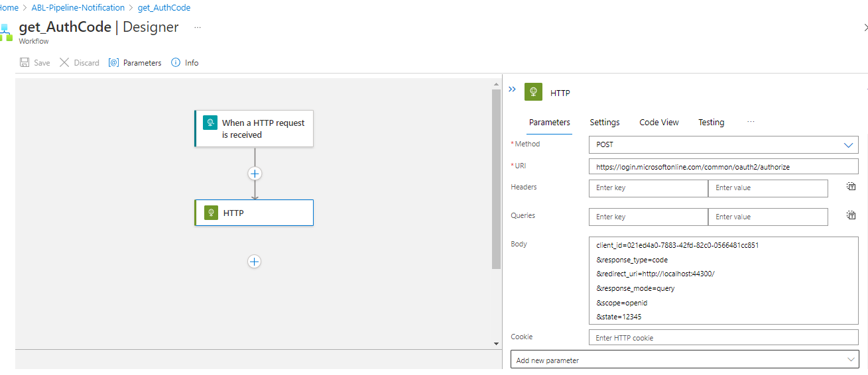This screenshot has height=375, width=868.
Task: Switch Queries to text mode icon
Action: click(x=851, y=215)
